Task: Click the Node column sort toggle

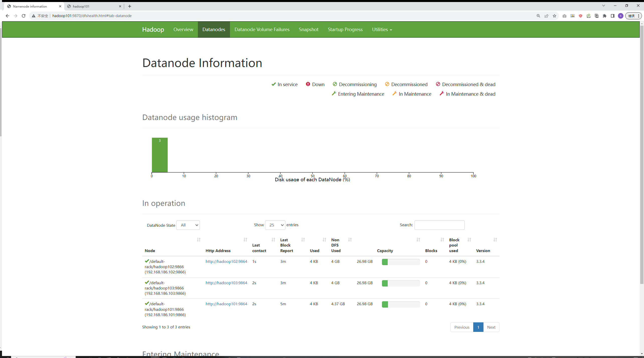Action: pos(199,240)
